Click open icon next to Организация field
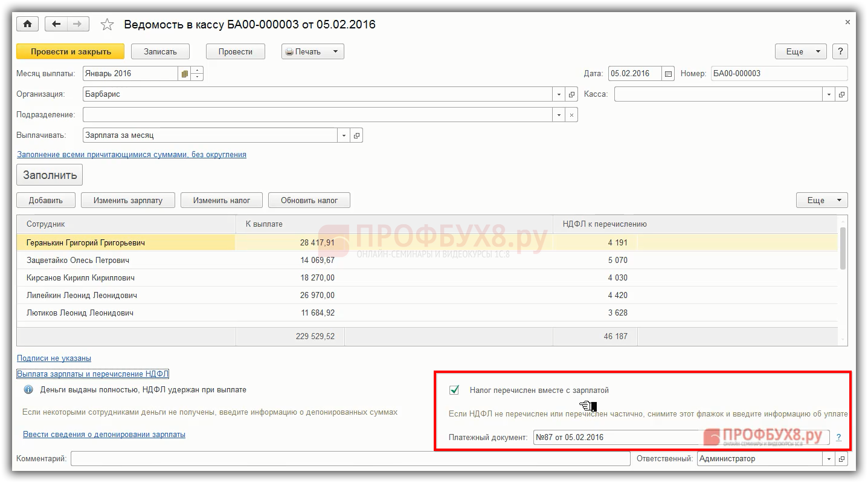This screenshot has height=483, width=868. click(x=571, y=94)
